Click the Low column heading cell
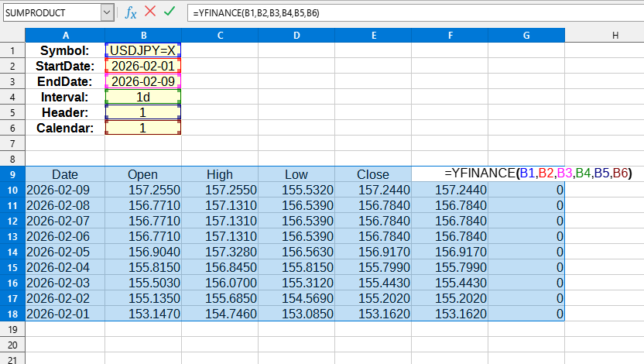Viewport: 644px width, 364px height. (x=296, y=174)
